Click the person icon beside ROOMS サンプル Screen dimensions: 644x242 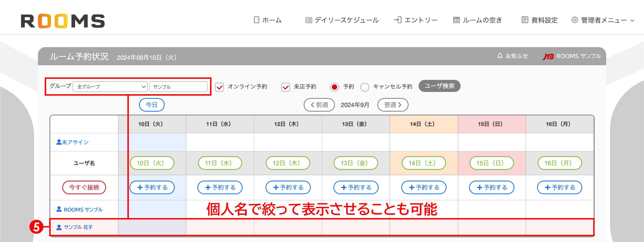pos(59,209)
